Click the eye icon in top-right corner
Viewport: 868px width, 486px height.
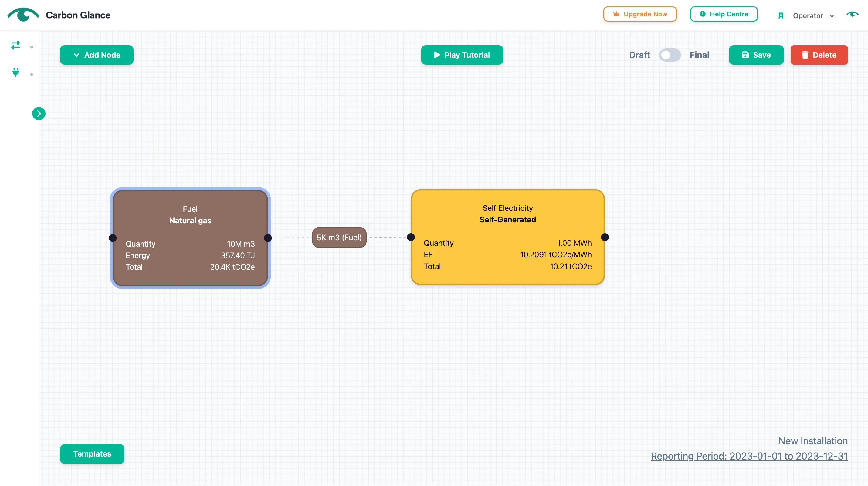click(853, 15)
